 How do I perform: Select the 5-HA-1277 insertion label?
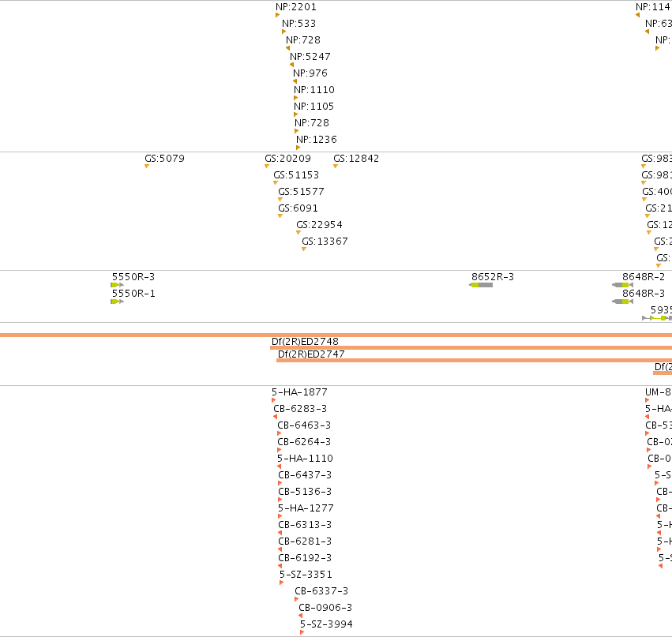pyautogui.click(x=306, y=508)
